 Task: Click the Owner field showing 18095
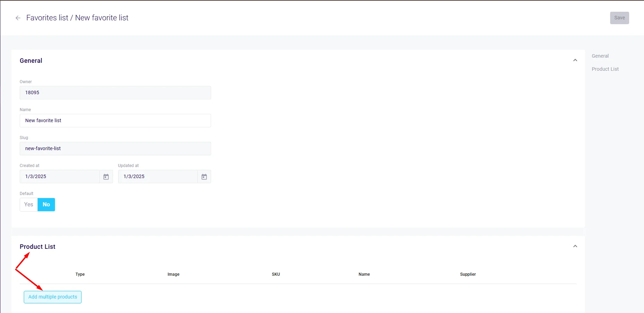click(115, 93)
